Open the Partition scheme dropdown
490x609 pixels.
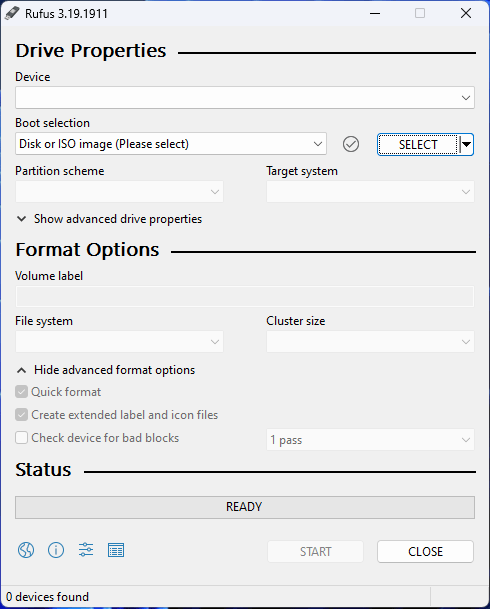(119, 191)
